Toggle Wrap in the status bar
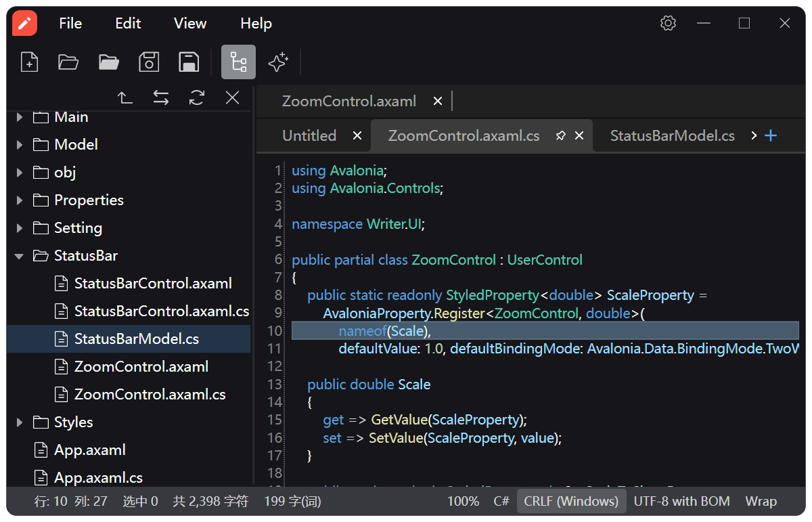 761,502
